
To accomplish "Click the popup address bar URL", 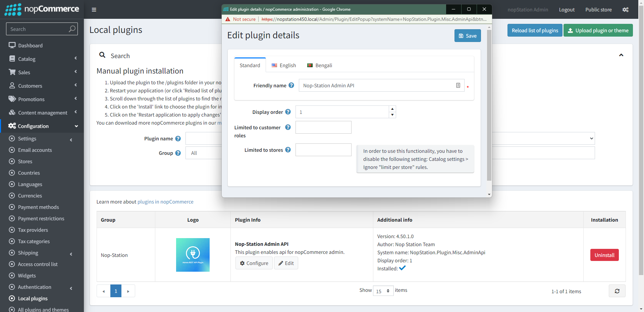I will click(374, 19).
